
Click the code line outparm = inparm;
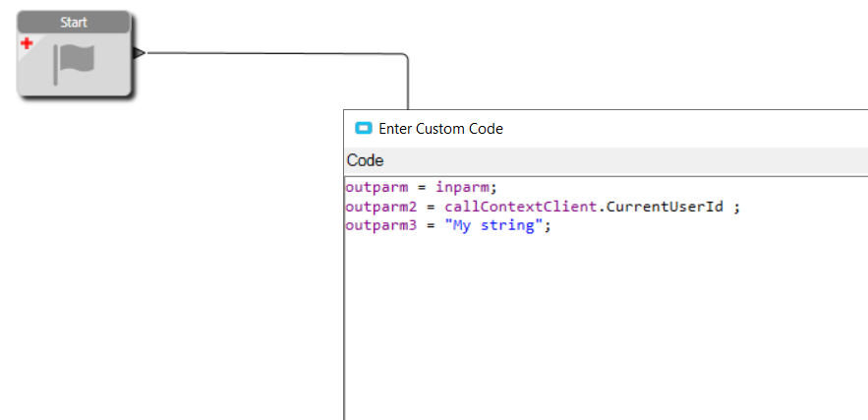tap(422, 187)
